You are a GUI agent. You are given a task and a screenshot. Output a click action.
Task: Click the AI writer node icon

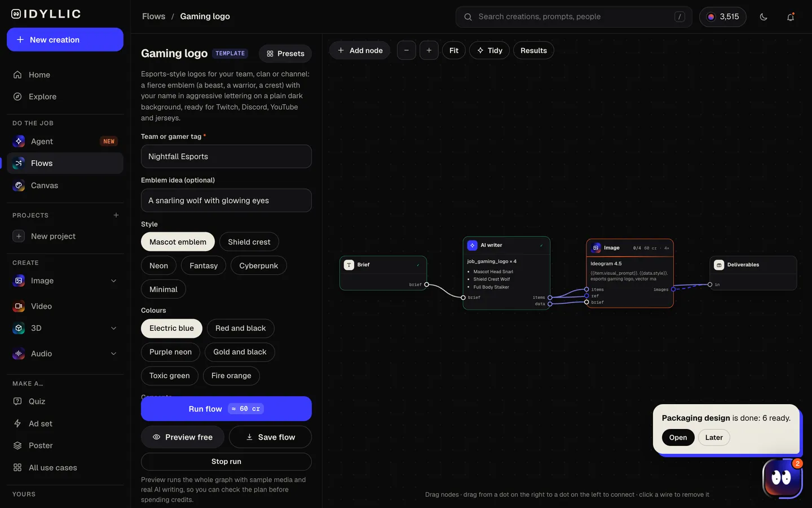(x=473, y=246)
